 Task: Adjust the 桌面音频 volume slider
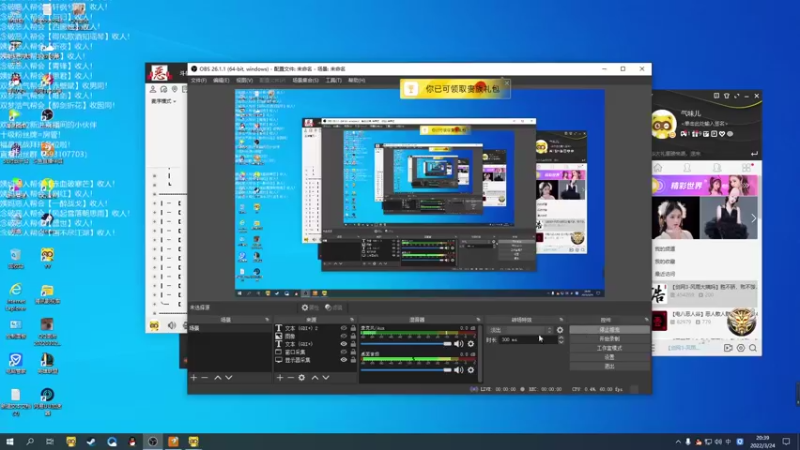[407, 370]
